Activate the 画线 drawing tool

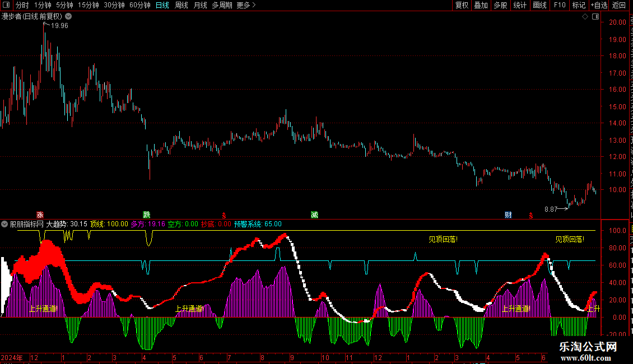point(540,5)
